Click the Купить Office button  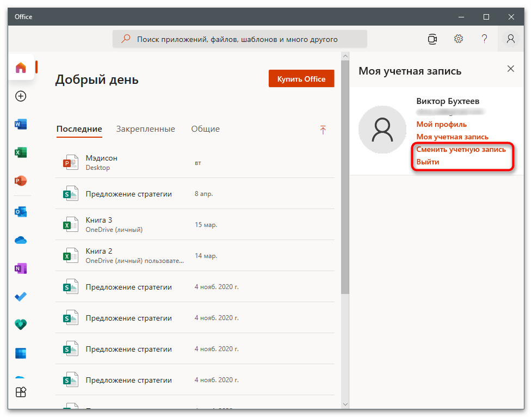point(301,78)
